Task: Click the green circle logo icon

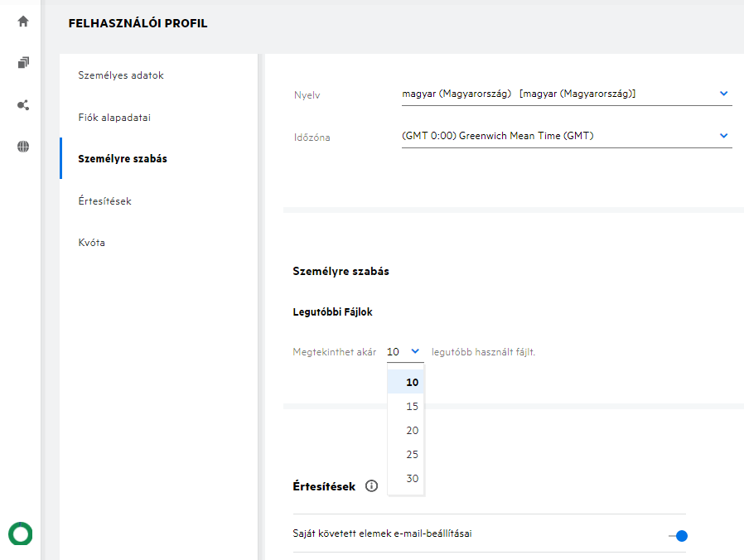Action: (20, 533)
